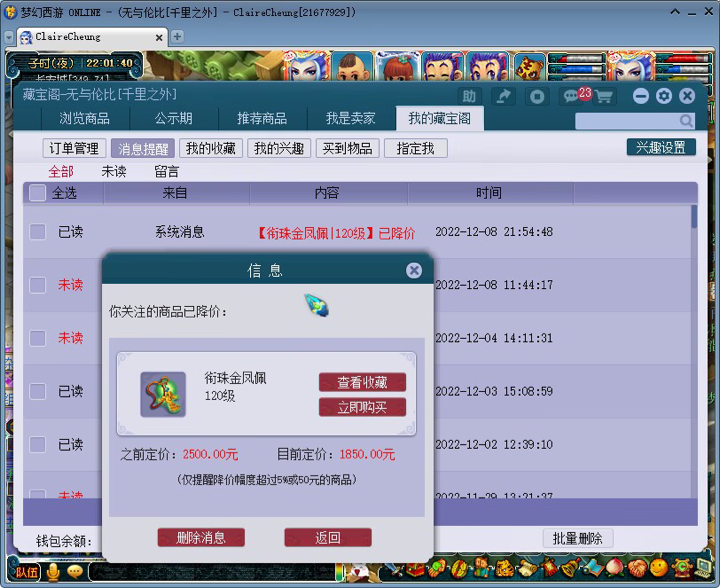Click the peach icon in the bottom bar
This screenshot has height=588, width=720.
614,568
